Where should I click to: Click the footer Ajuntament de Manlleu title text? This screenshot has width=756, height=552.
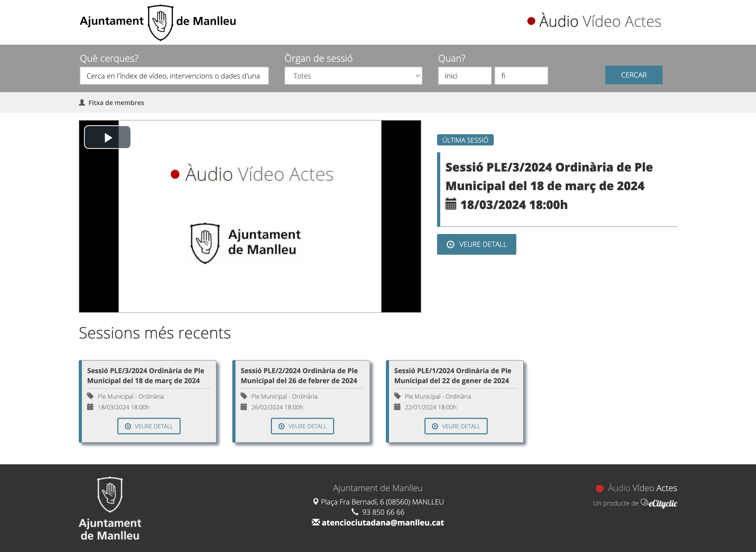coord(378,488)
